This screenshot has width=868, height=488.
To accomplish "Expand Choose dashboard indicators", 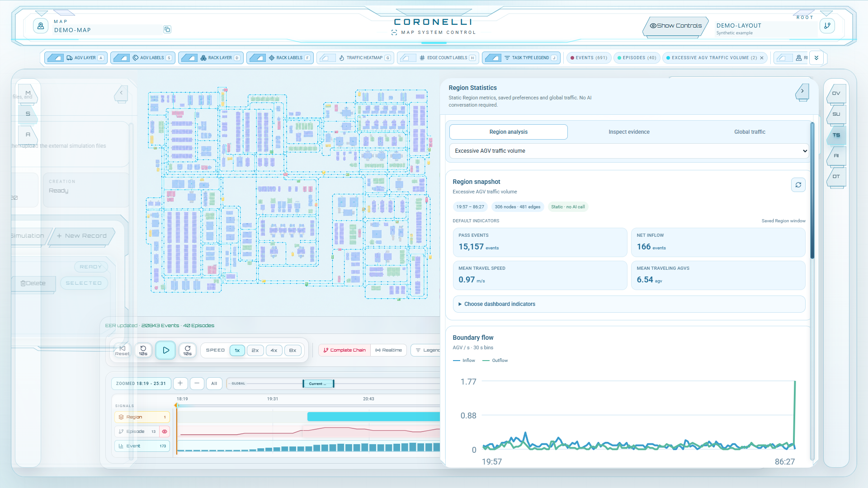I will [629, 304].
